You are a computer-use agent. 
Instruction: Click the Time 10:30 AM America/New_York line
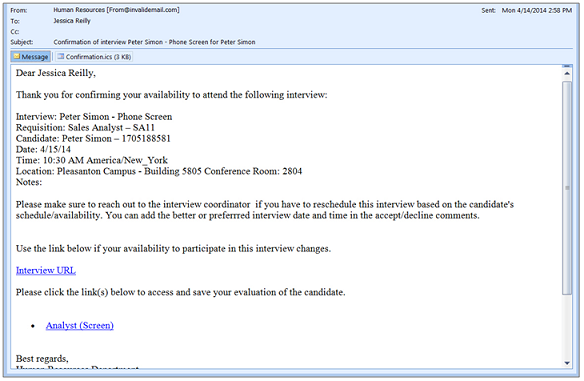[x=92, y=161]
